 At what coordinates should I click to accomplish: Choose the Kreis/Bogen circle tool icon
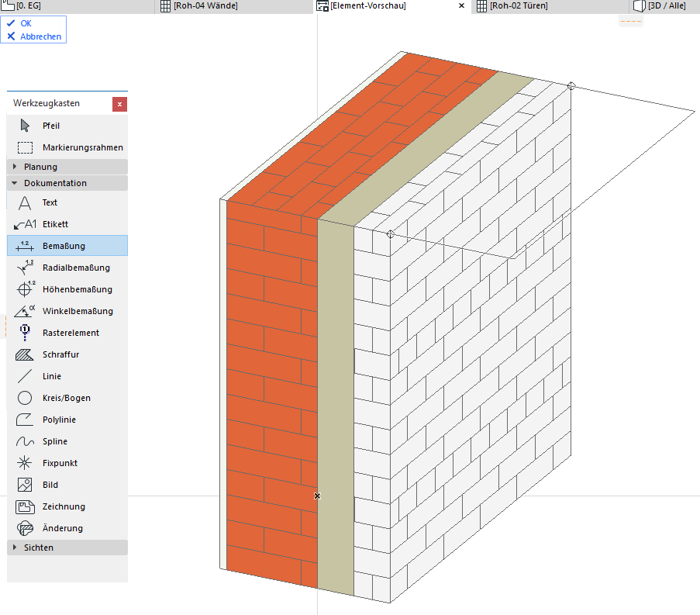(25, 398)
